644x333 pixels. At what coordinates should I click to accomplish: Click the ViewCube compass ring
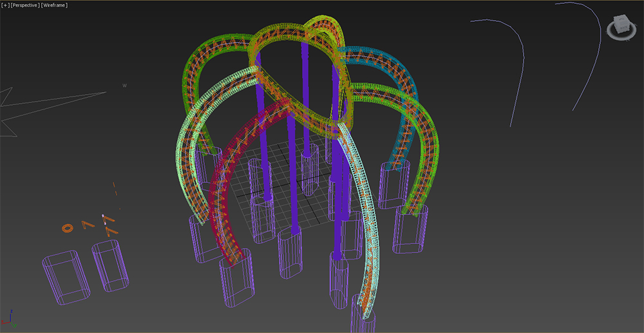pyautogui.click(x=623, y=37)
